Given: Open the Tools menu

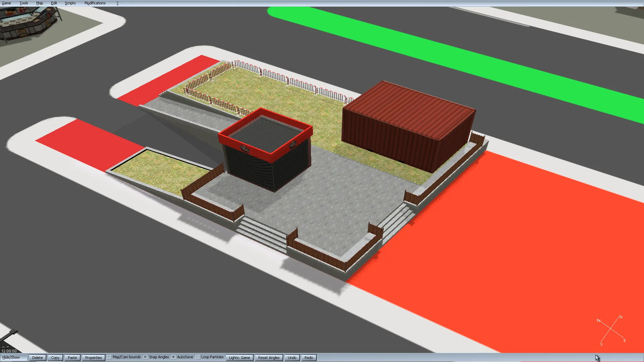Looking at the screenshot, I should pos(24,3).
